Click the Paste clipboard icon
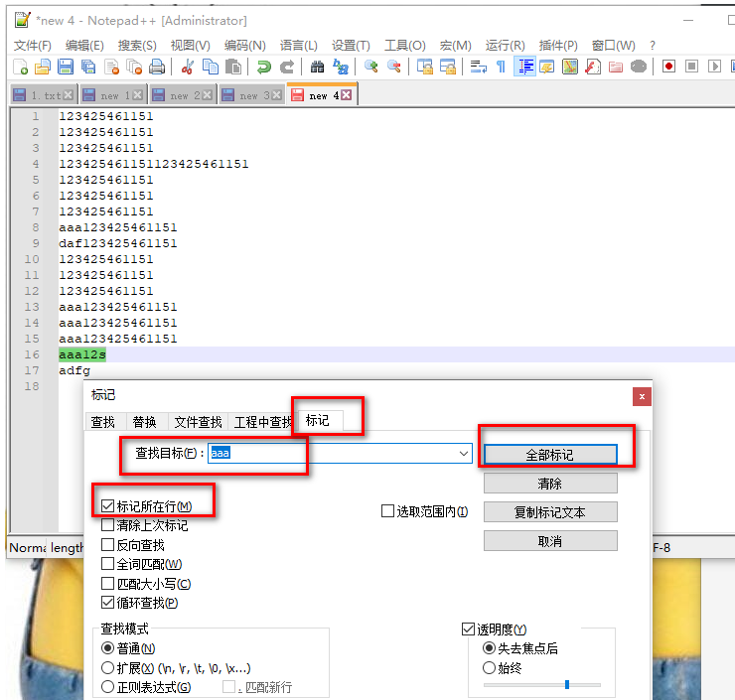Screen dimensions: 735x700 [x=233, y=67]
